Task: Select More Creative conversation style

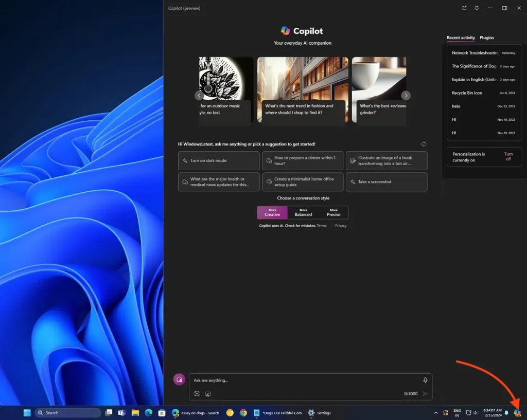Action: click(x=272, y=212)
